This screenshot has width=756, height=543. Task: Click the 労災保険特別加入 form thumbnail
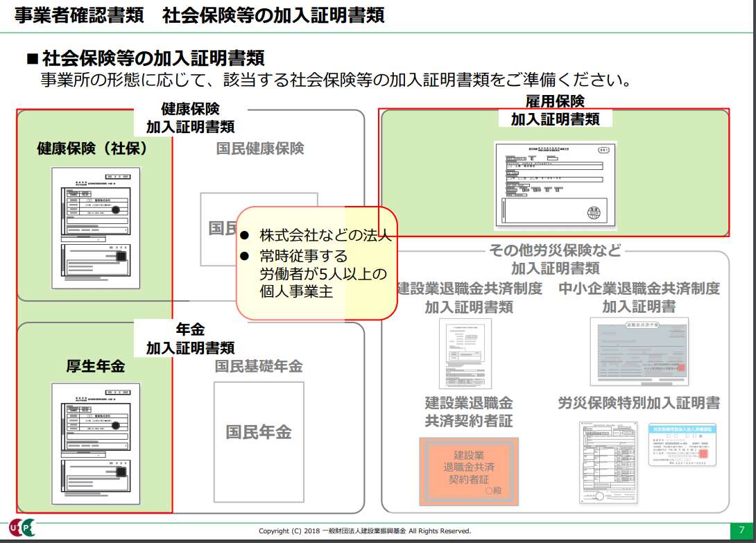608,461
